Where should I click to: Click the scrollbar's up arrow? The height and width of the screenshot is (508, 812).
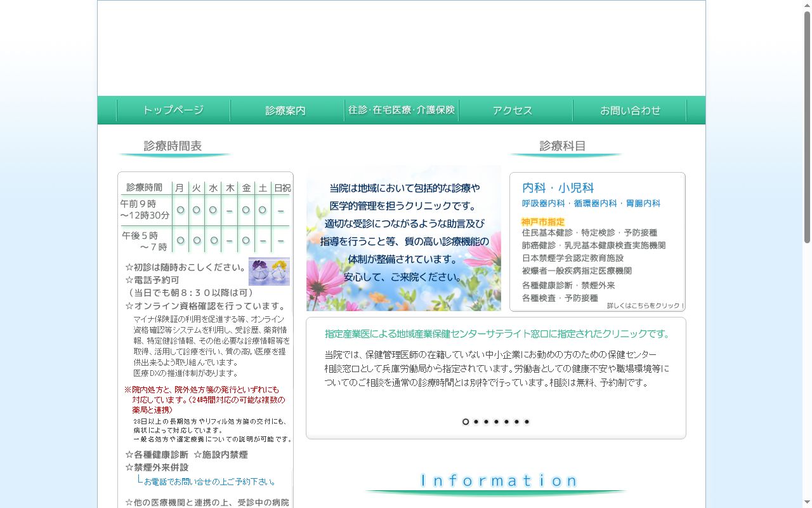click(x=807, y=5)
